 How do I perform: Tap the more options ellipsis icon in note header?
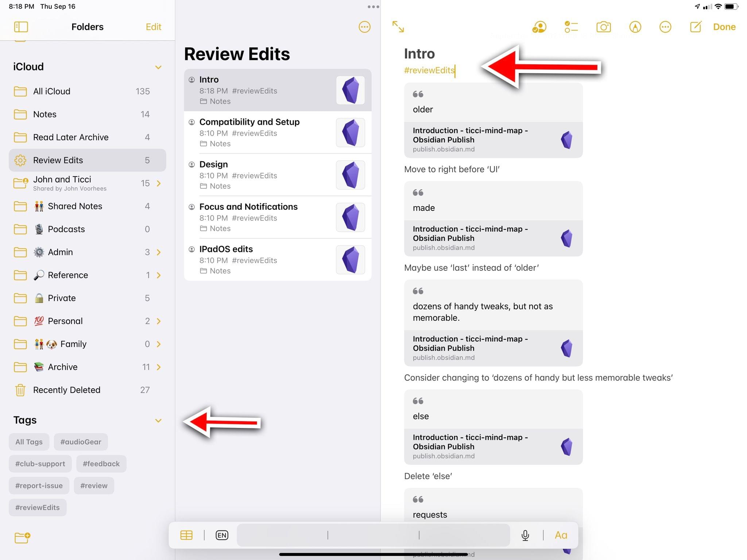click(x=665, y=27)
